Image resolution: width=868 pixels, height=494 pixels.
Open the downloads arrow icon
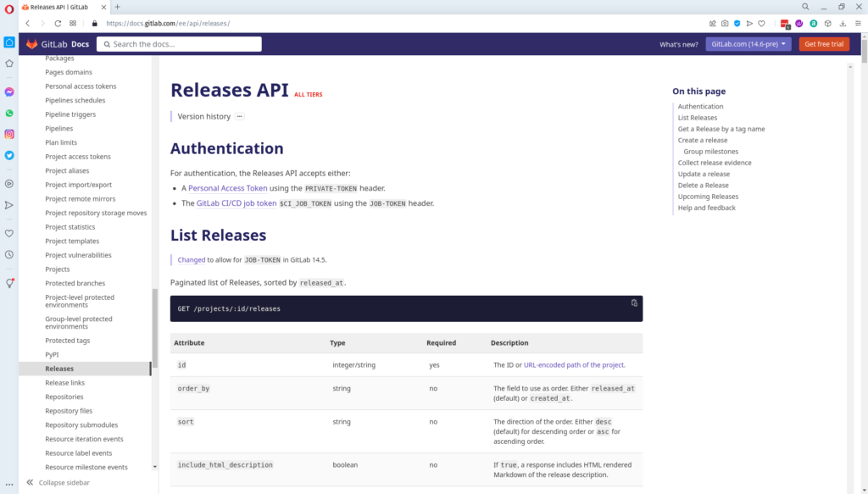[x=843, y=23]
